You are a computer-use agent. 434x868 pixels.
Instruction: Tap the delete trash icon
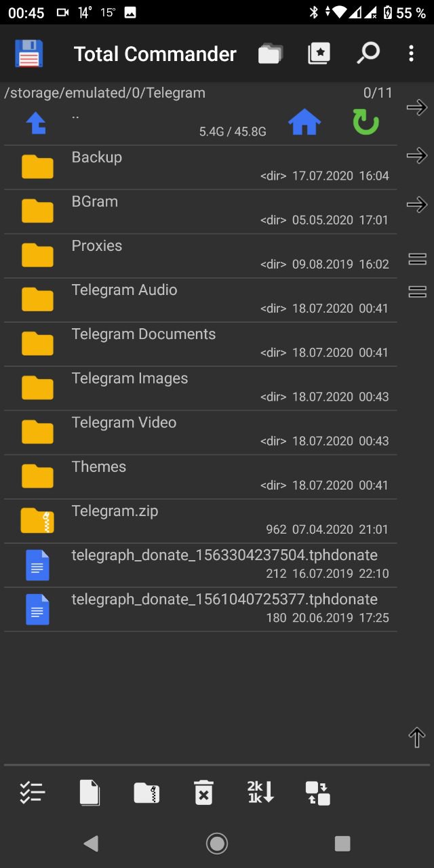pyautogui.click(x=203, y=792)
